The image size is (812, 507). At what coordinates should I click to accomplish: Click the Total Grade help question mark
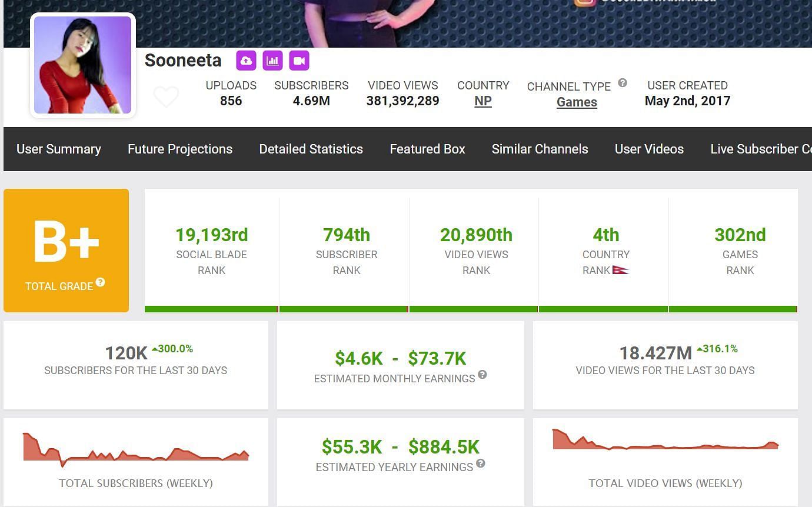coord(101,282)
